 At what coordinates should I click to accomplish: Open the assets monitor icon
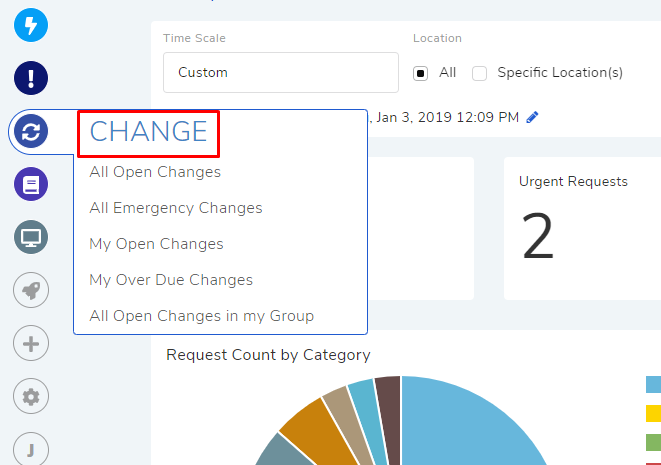pyautogui.click(x=31, y=237)
